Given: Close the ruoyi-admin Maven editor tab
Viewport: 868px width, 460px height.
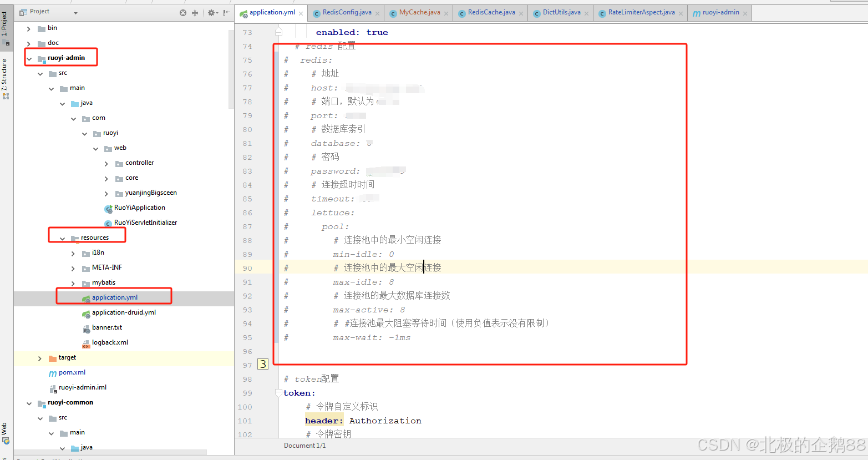Looking at the screenshot, I should 745,13.
